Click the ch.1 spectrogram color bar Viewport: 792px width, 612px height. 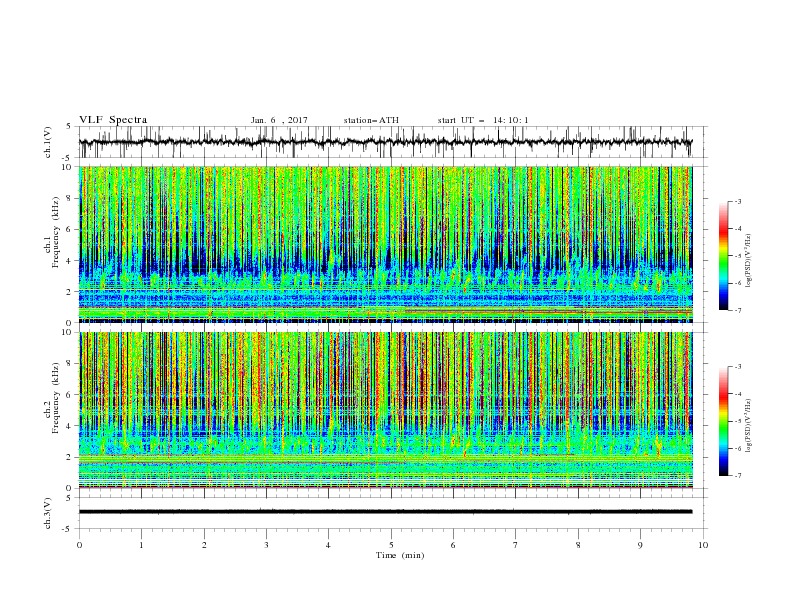(723, 255)
